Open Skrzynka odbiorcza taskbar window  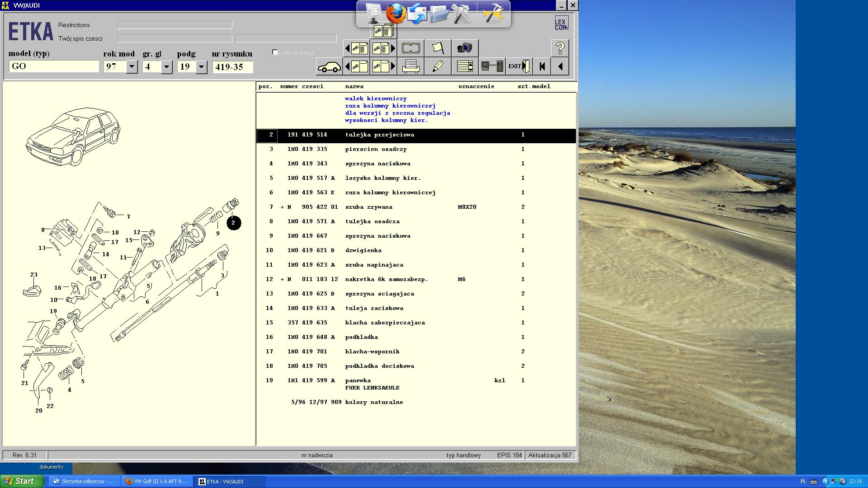(84, 481)
